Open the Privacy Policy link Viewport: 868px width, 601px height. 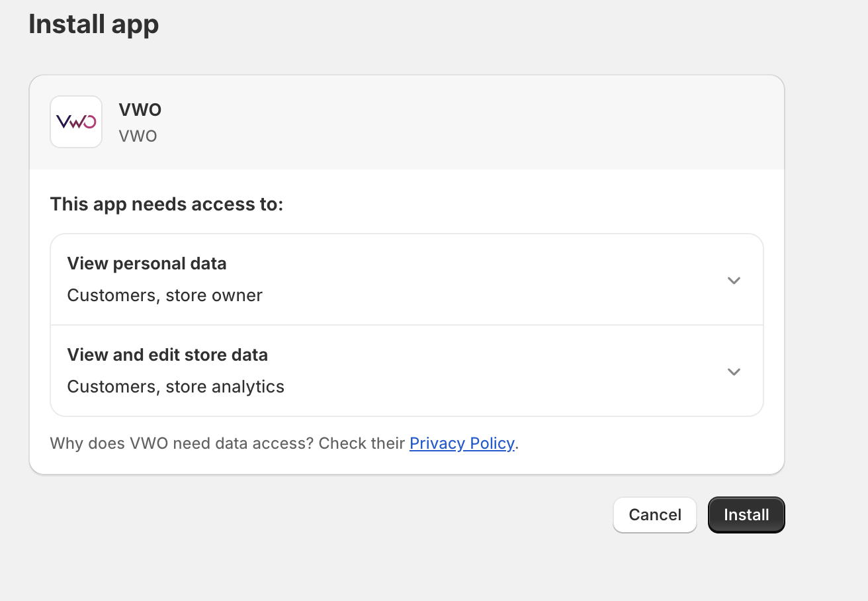point(462,443)
